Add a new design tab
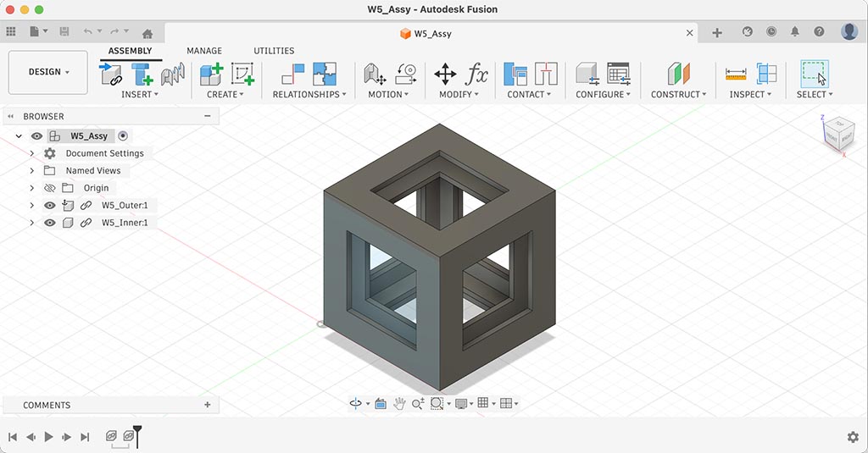This screenshot has width=868, height=453. (x=717, y=33)
